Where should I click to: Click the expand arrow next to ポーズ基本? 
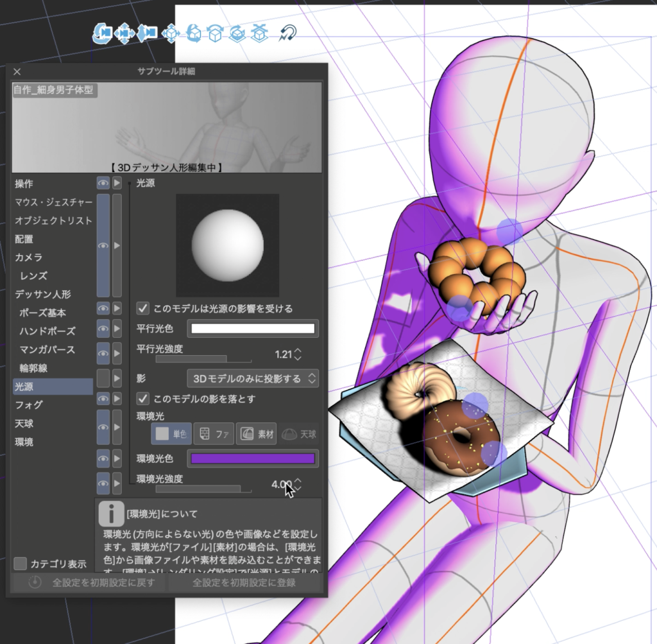click(117, 309)
